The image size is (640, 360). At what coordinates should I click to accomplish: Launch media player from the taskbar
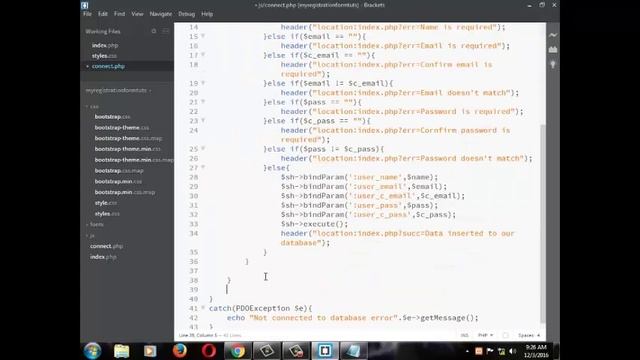(150, 351)
